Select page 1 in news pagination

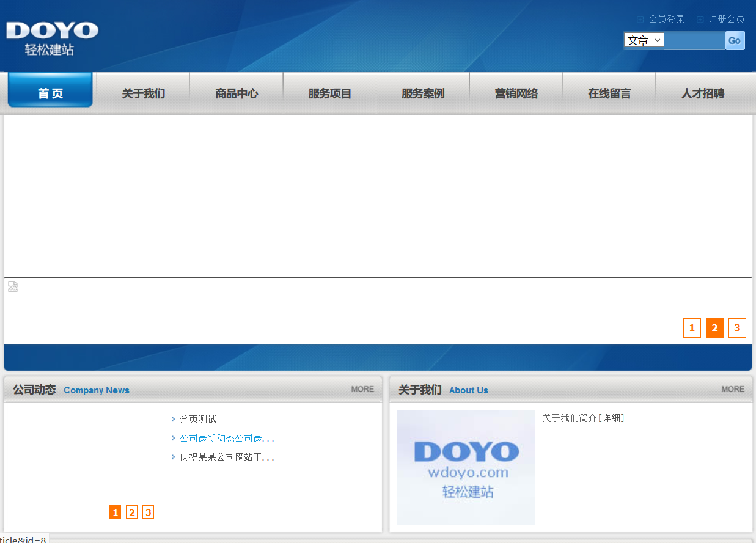[x=115, y=512]
